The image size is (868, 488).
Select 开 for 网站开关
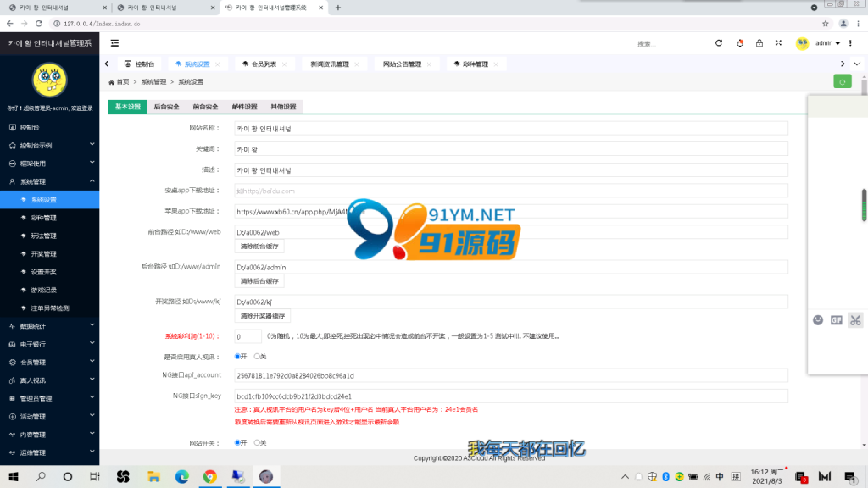pos(237,442)
